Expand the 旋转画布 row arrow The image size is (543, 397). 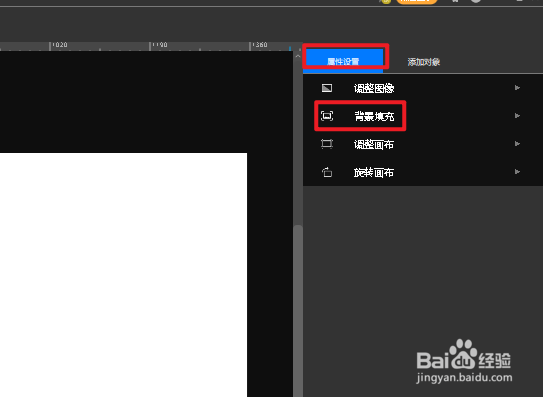click(517, 172)
